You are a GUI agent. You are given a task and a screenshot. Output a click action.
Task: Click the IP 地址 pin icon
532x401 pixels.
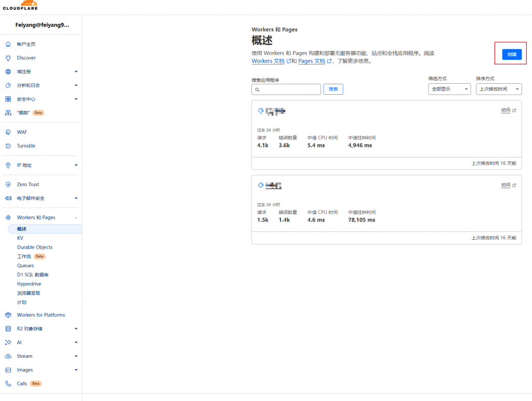(x=8, y=165)
